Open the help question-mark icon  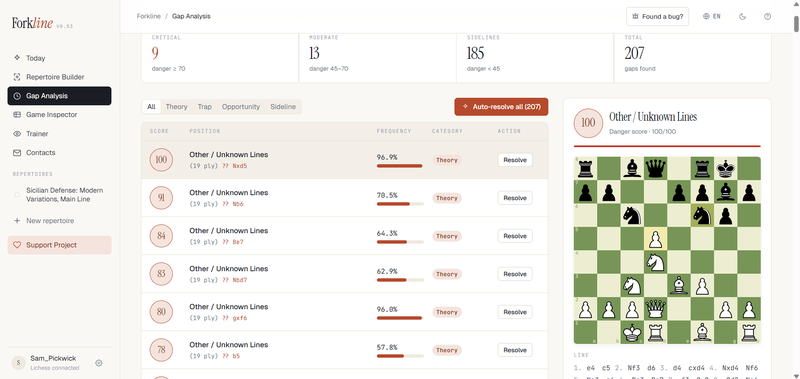767,16
